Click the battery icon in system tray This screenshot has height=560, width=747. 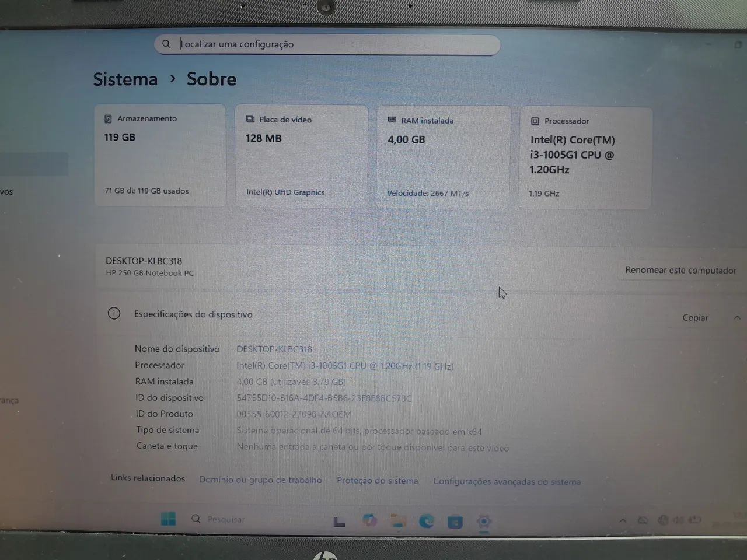pos(694,520)
